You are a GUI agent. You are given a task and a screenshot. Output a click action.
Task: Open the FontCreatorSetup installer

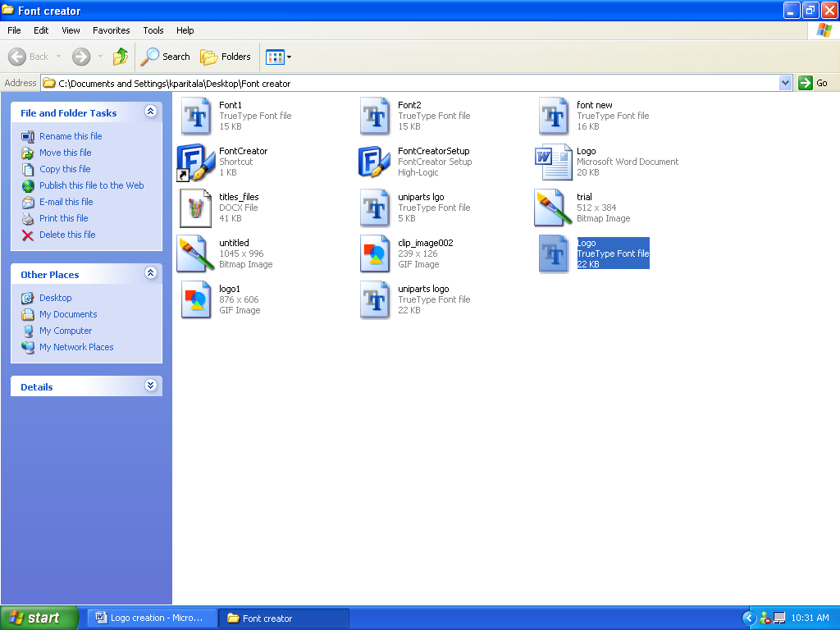point(375,162)
